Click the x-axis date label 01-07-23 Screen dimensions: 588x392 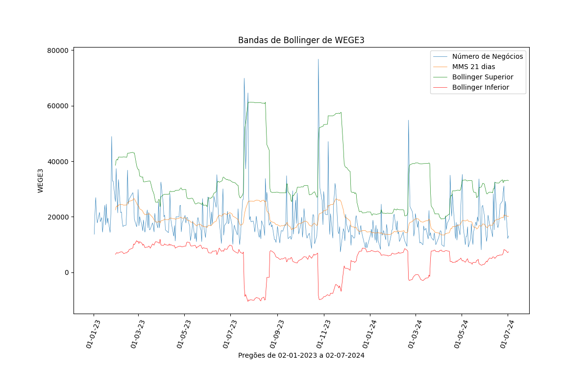pyautogui.click(x=229, y=334)
